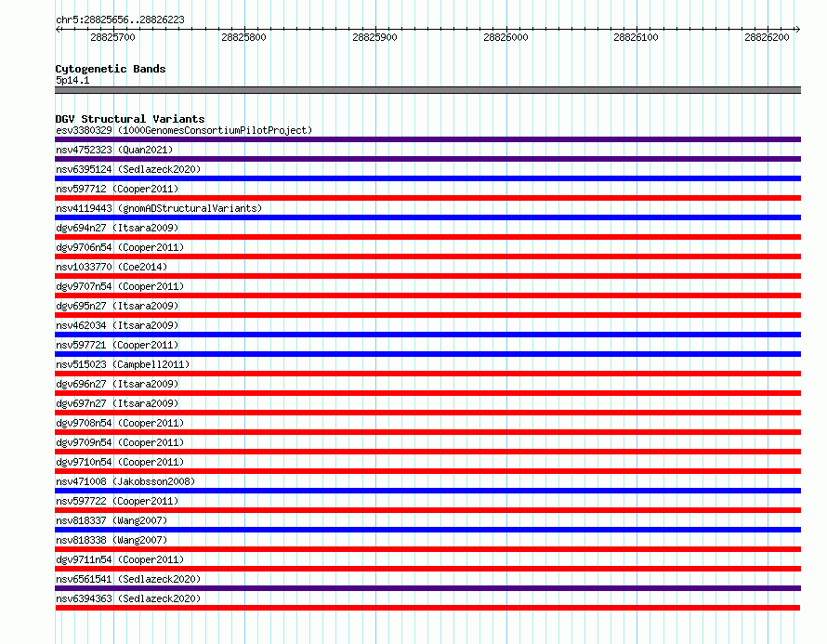Image resolution: width=827 pixels, height=644 pixels.
Task: Select dgv695n27 (Itsara2009) label
Action: [117, 306]
